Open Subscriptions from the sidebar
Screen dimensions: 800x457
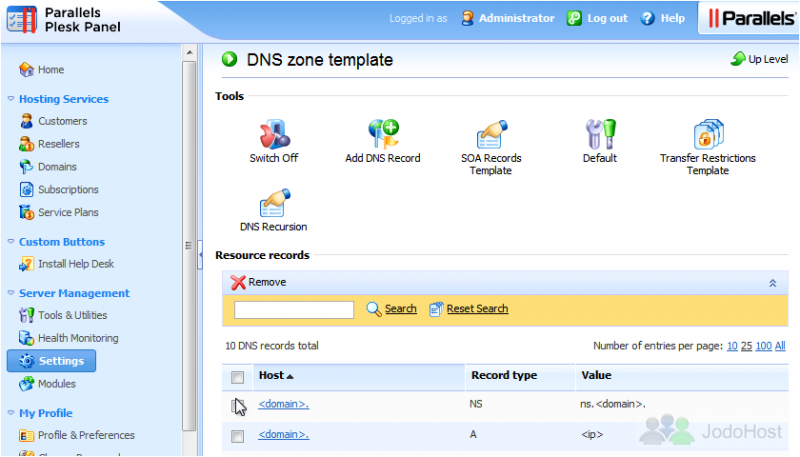point(68,189)
